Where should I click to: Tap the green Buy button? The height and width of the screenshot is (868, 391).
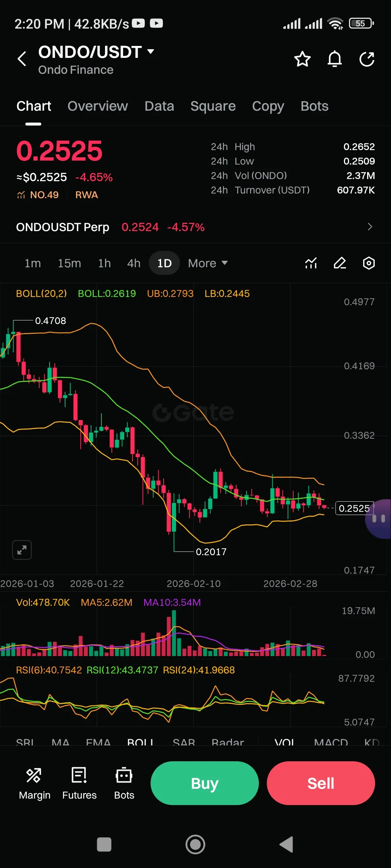[x=205, y=783]
